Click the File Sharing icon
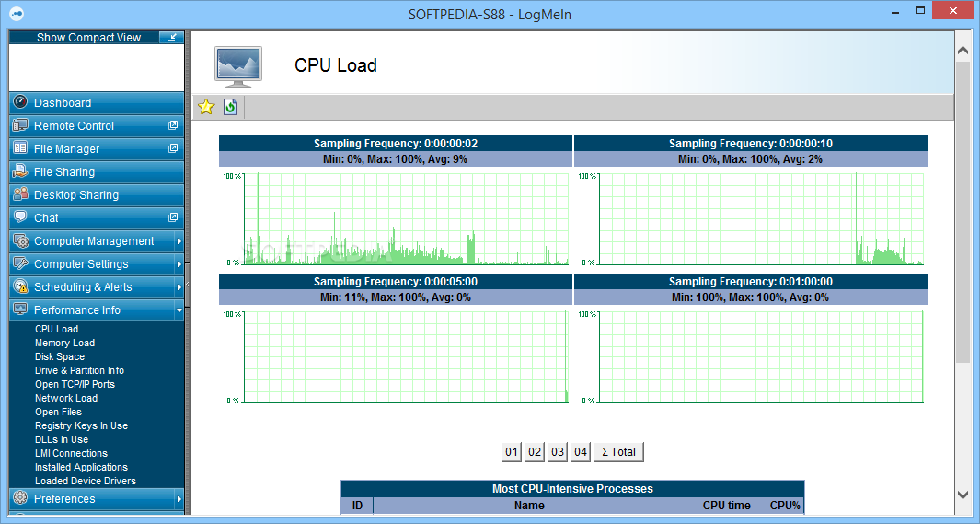 pos(20,171)
